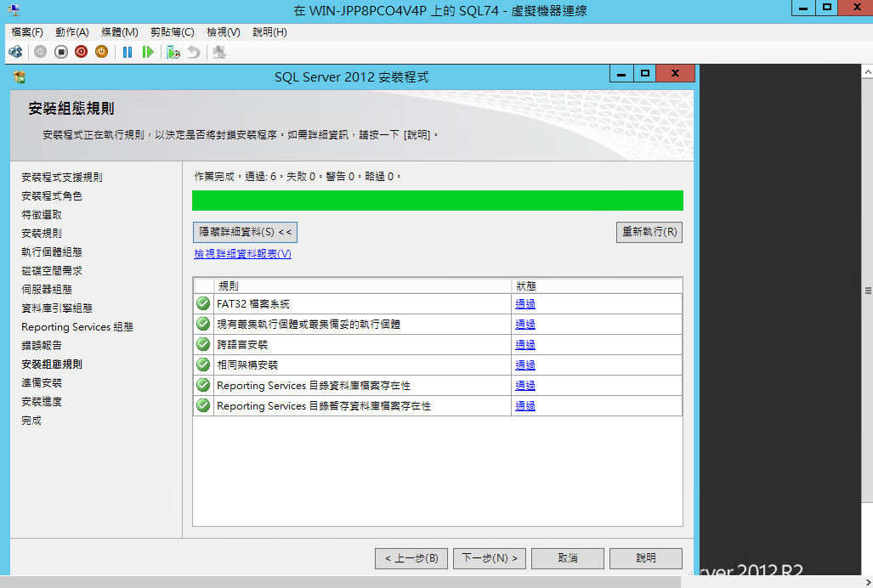Open the 剪貼簿(C) menu
The image size is (873, 588).
pyautogui.click(x=173, y=32)
